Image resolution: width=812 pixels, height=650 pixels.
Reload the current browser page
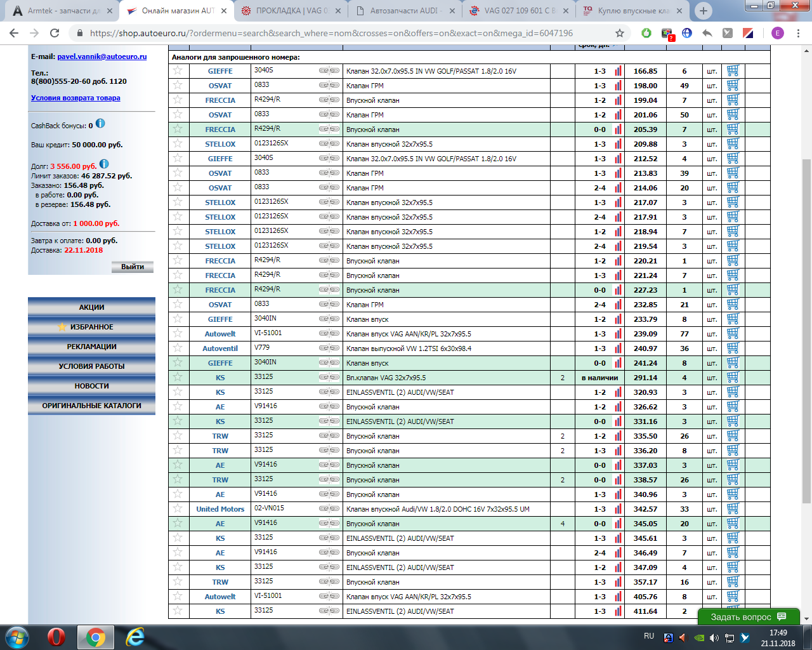pyautogui.click(x=55, y=33)
